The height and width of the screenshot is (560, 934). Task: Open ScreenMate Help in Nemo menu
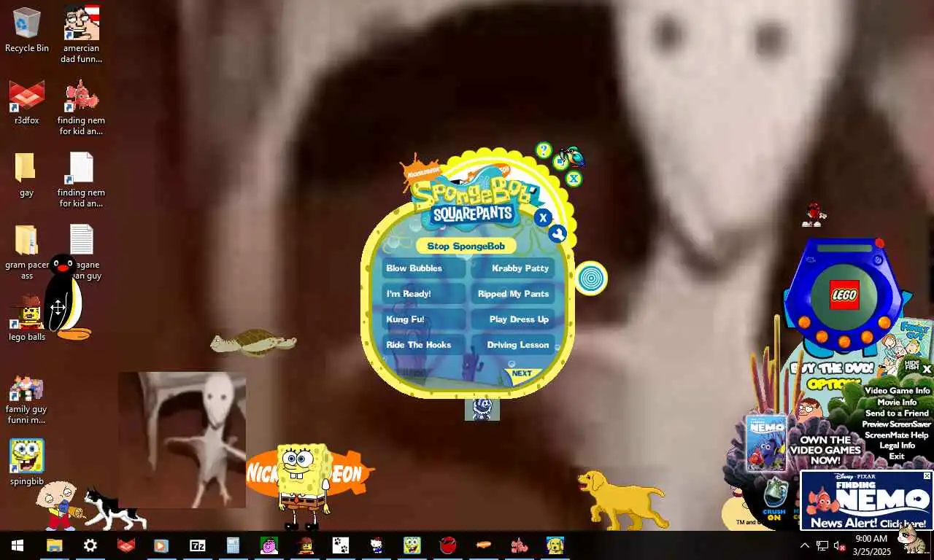click(897, 435)
